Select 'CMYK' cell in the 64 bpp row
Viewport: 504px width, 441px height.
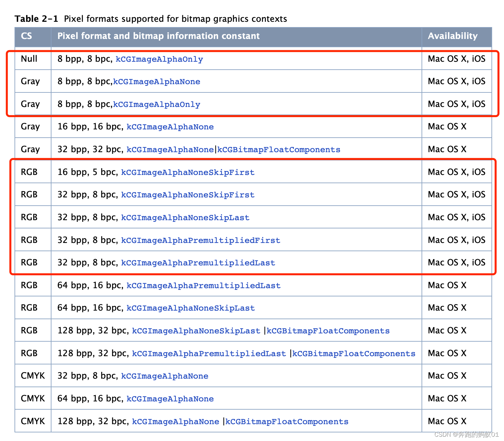[x=33, y=398]
